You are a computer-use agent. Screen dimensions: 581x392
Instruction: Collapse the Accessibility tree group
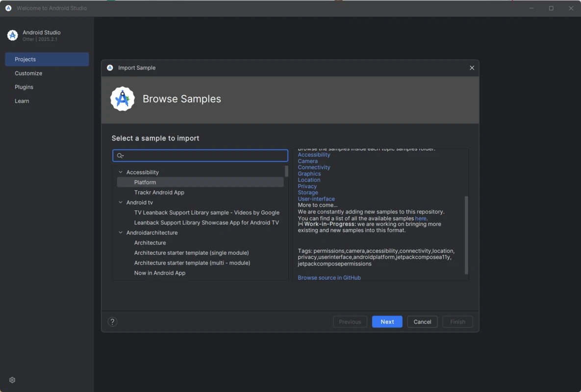point(121,172)
